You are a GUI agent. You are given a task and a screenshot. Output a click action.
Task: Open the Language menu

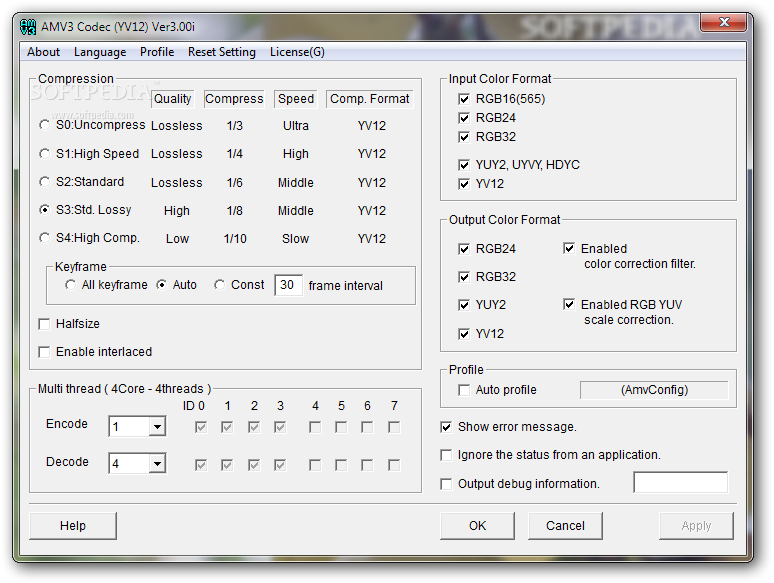click(100, 52)
